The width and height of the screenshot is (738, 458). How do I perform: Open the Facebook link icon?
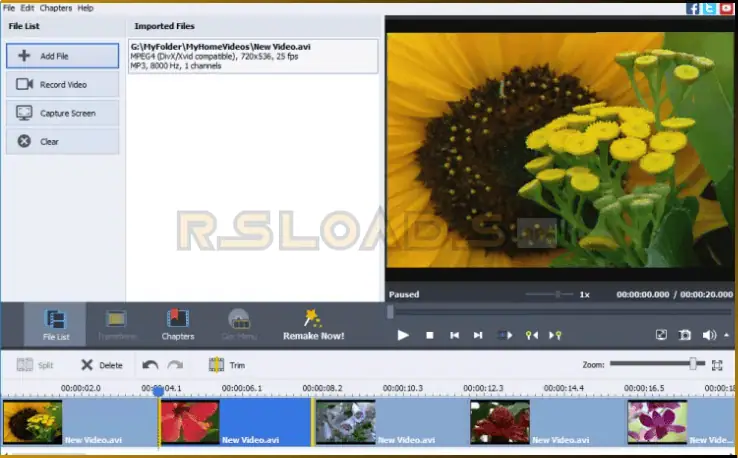point(692,8)
